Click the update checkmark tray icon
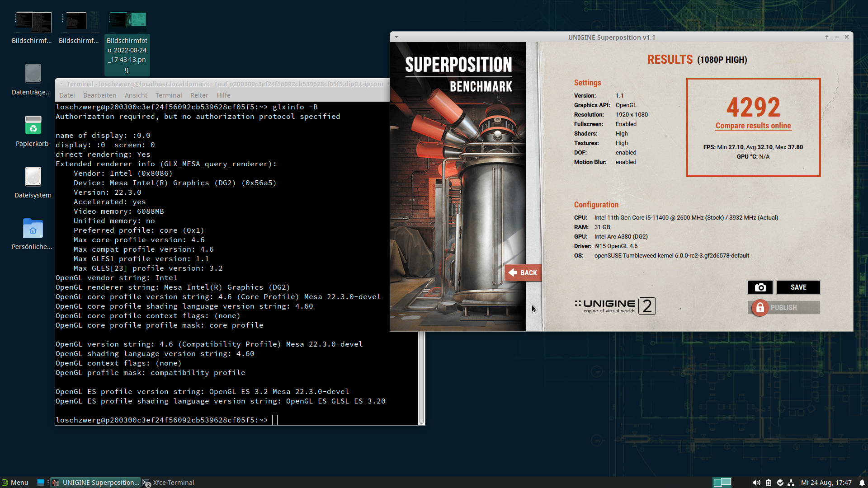 (x=780, y=483)
